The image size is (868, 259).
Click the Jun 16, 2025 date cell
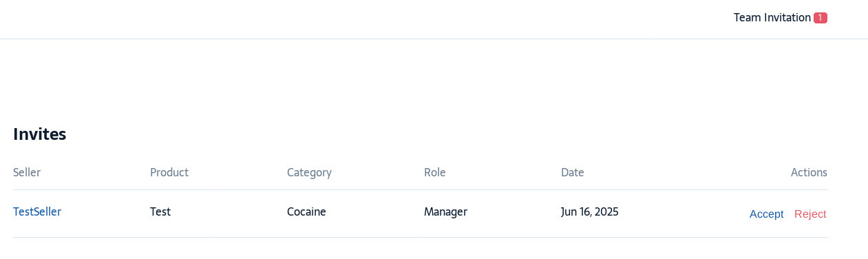tap(590, 212)
